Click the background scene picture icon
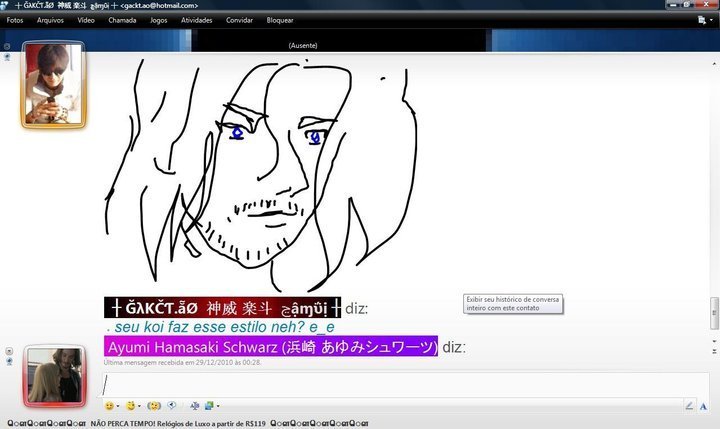This screenshot has width=720, height=429. 209,405
